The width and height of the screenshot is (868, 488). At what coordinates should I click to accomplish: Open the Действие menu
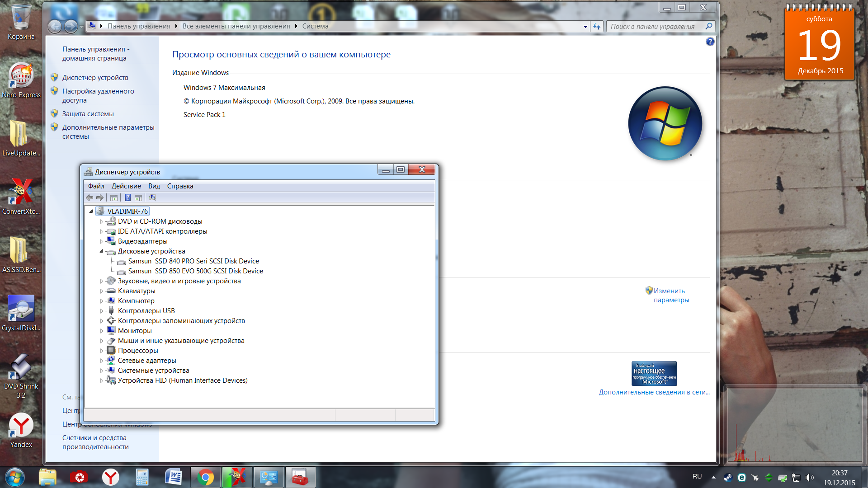point(126,186)
